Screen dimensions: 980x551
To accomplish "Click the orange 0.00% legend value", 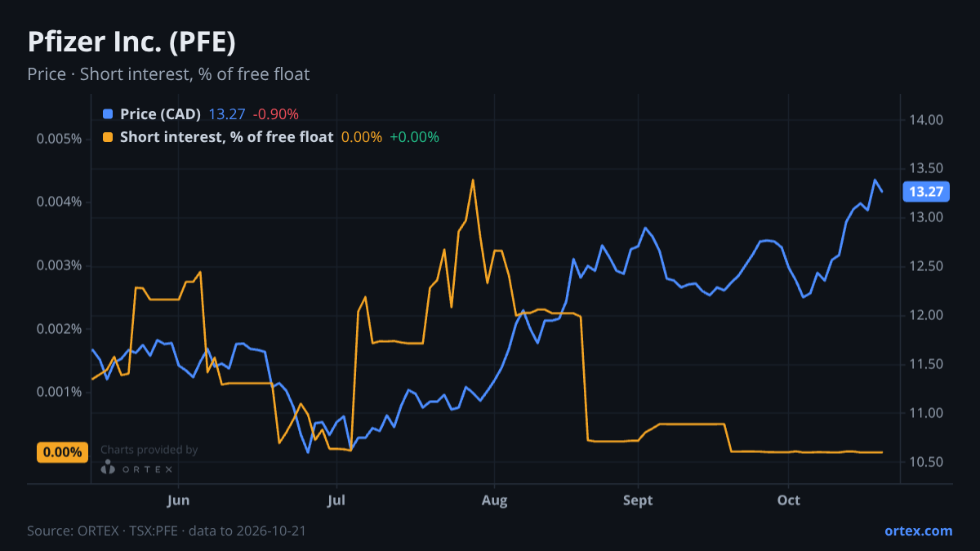I will click(361, 137).
